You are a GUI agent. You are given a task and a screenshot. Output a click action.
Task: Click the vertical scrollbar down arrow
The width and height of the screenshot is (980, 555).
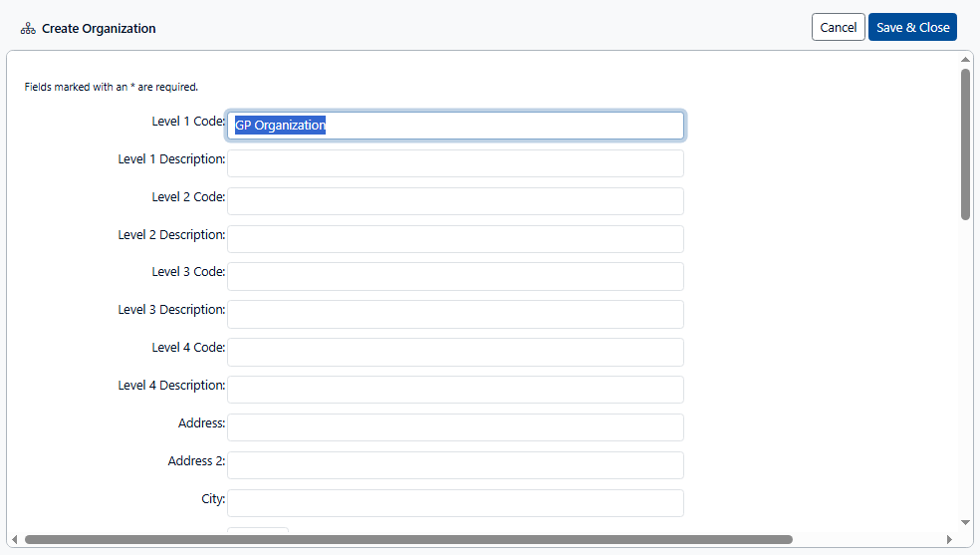(965, 522)
